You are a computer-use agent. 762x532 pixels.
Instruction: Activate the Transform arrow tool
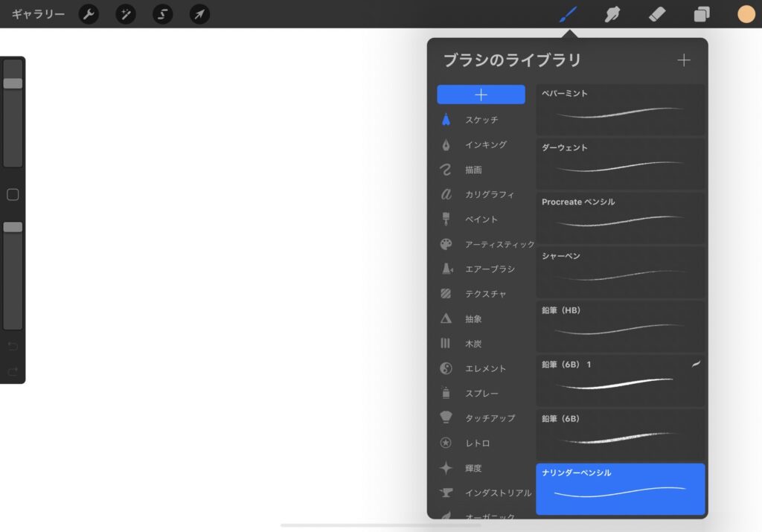point(199,13)
